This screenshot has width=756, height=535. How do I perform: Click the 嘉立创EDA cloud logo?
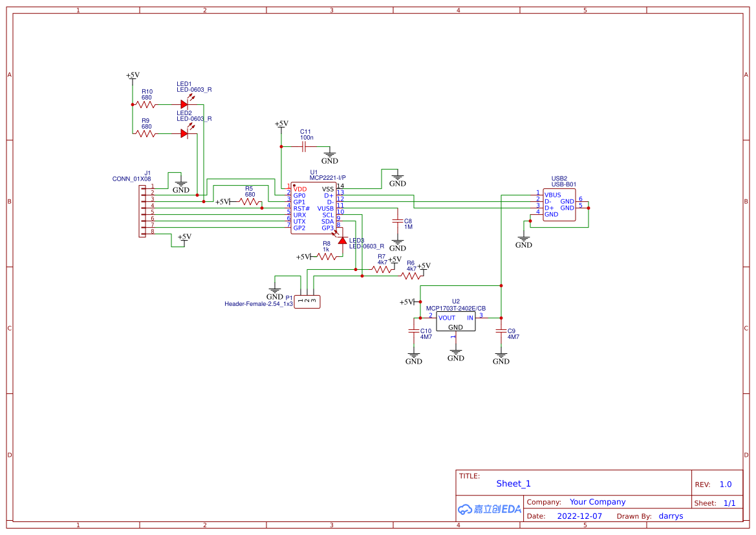click(488, 509)
